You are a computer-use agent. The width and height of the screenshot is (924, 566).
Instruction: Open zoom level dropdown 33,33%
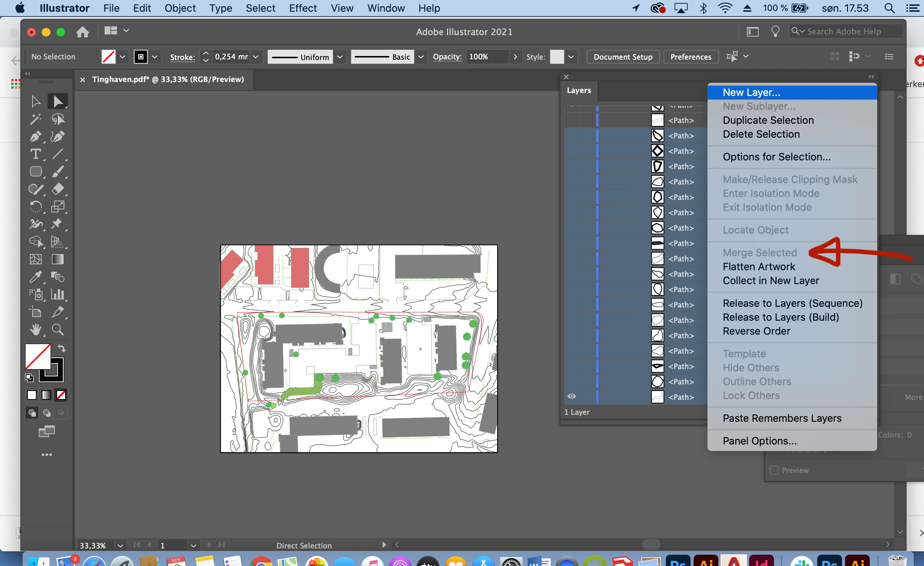point(120,545)
